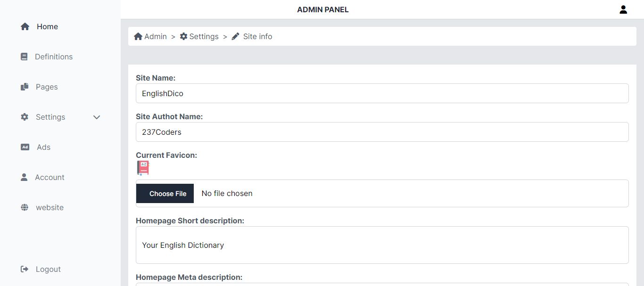Go to the Pages menu item
This screenshot has width=644, height=286.
47,87
